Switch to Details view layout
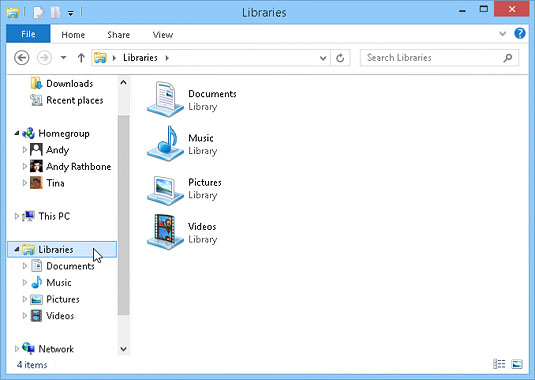Image resolution: width=535 pixels, height=380 pixels. click(x=499, y=364)
